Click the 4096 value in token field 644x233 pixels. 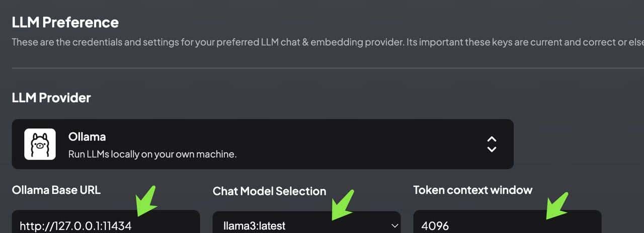(x=436, y=226)
